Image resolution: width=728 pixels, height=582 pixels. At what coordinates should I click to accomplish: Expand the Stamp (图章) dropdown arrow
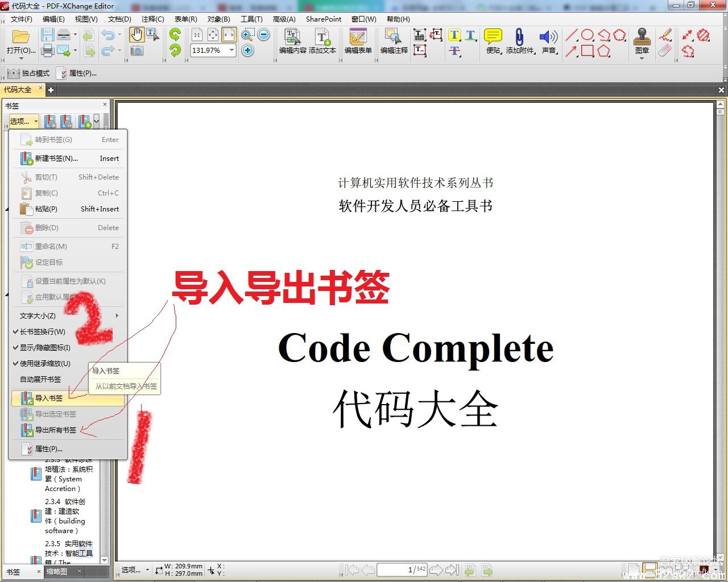[x=642, y=58]
